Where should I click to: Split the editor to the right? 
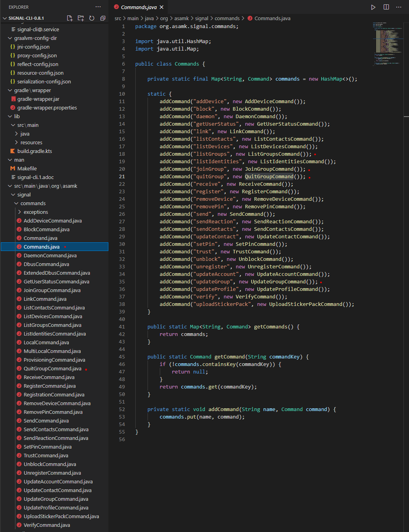(x=386, y=7)
